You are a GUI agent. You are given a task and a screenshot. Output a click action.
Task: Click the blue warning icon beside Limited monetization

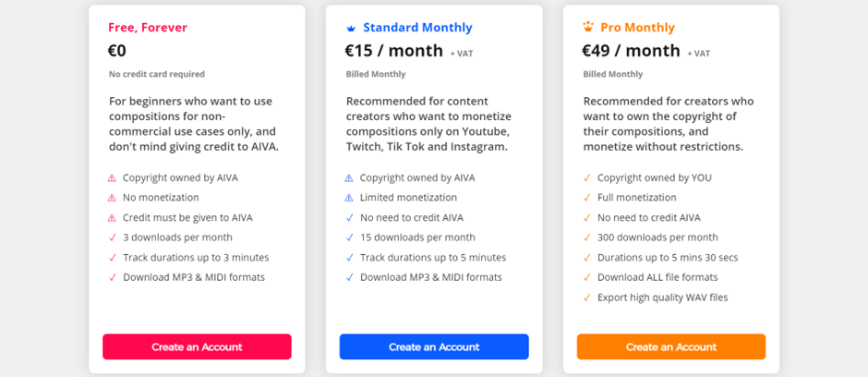(x=349, y=198)
